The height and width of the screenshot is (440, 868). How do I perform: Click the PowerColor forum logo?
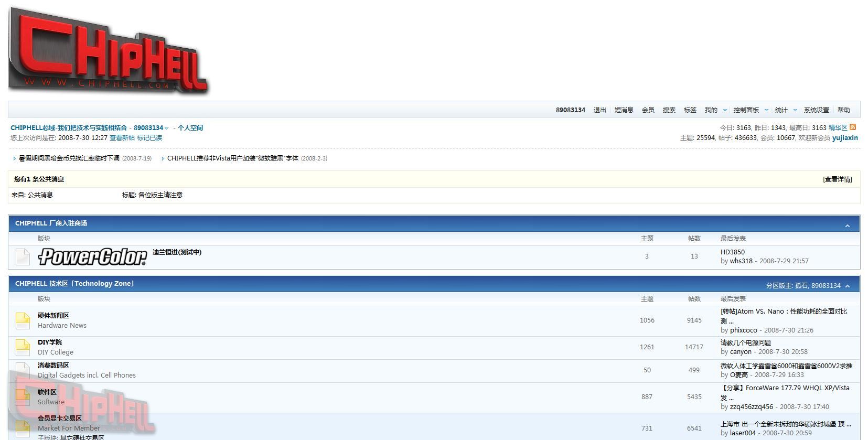pos(93,257)
